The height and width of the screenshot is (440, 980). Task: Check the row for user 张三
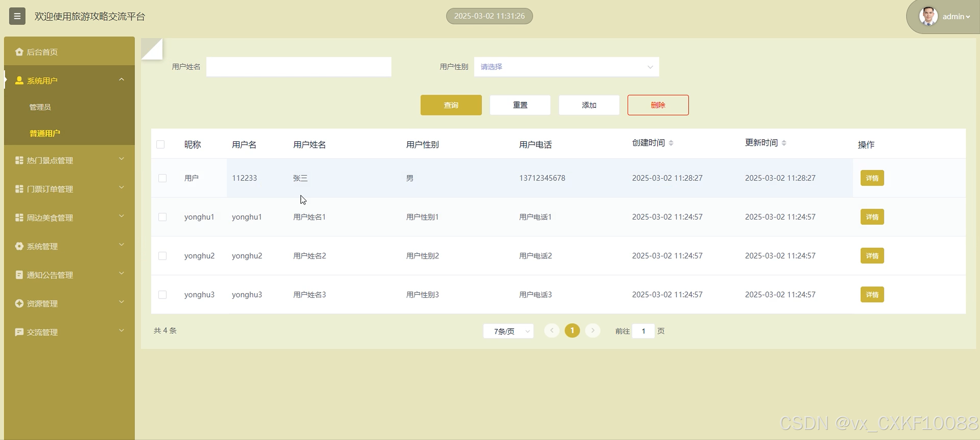coord(162,178)
